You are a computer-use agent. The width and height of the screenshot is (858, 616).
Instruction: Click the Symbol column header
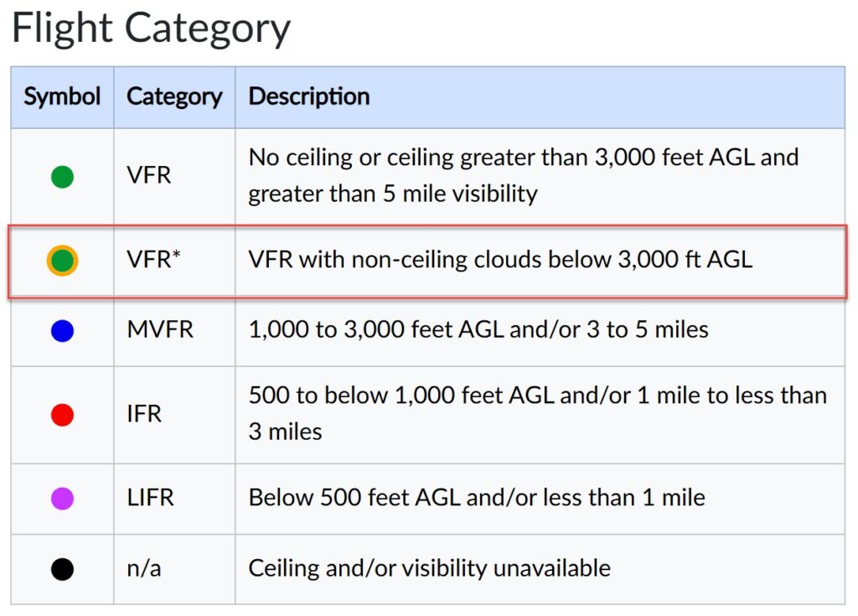pyautogui.click(x=62, y=96)
